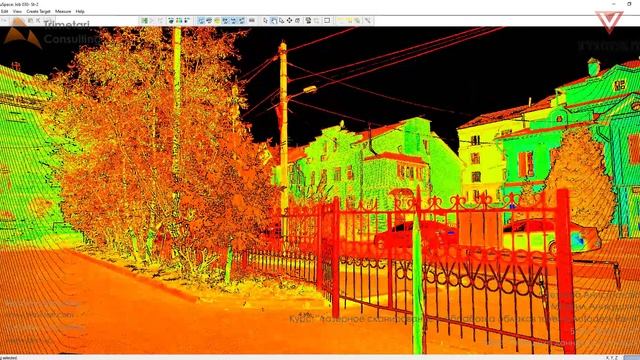Open the View menu
Viewport: 640px width, 360px height.
pos(17,11)
